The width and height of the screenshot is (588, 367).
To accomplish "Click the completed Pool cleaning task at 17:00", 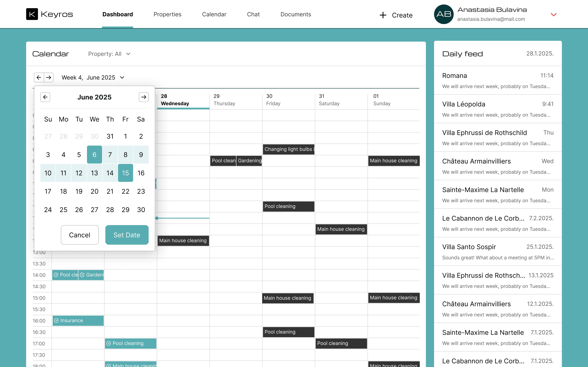I will [x=130, y=343].
